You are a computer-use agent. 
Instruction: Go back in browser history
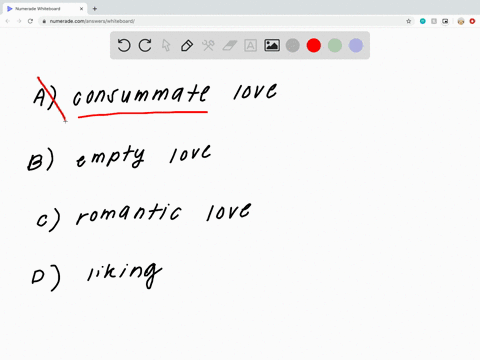coord(8,21)
